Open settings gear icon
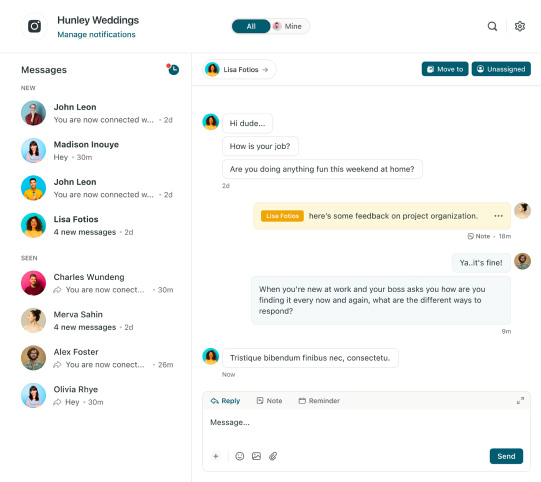Screen dimensions: 541x482 (x=520, y=26)
